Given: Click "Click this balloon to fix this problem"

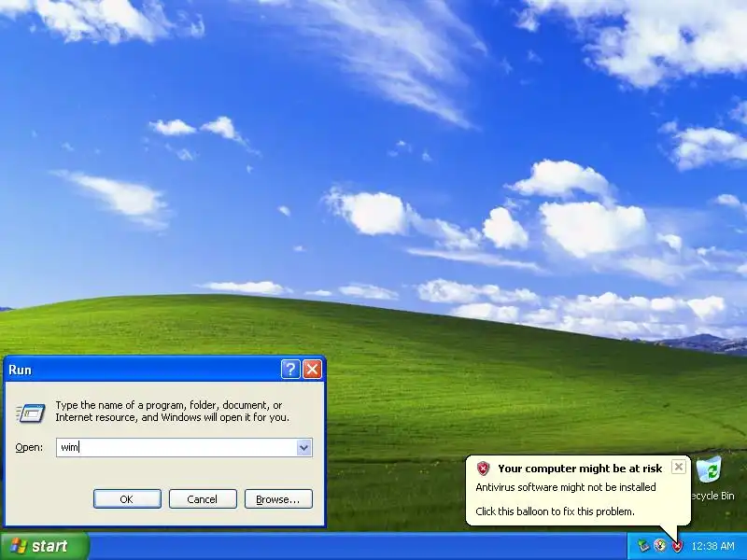Looking at the screenshot, I should (x=555, y=511).
